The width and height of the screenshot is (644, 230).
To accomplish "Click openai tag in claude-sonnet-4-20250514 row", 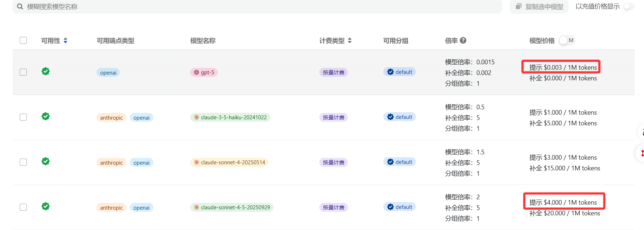I will tap(142, 162).
